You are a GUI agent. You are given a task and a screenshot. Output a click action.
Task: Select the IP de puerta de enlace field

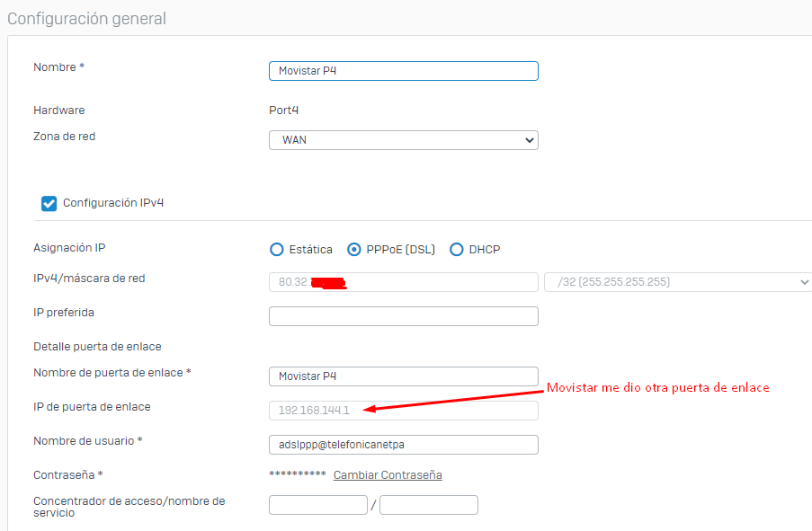(x=403, y=410)
